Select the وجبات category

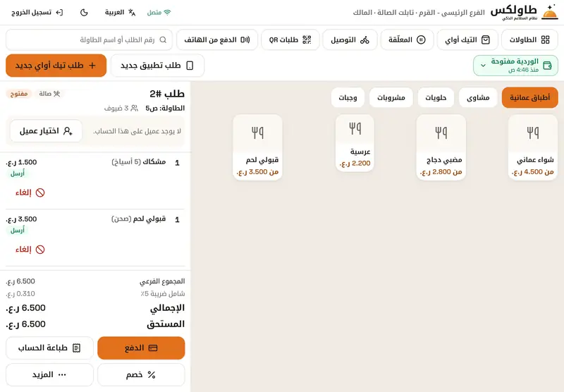348,97
